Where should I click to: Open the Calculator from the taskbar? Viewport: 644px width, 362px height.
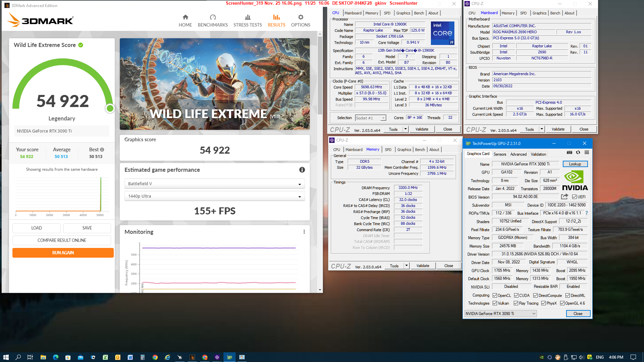pyautogui.click(x=143, y=357)
